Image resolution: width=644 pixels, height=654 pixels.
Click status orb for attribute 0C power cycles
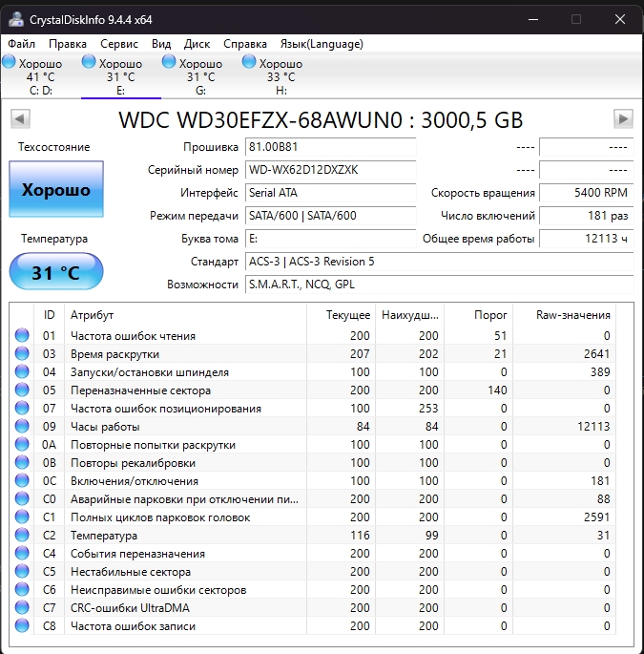point(22,480)
